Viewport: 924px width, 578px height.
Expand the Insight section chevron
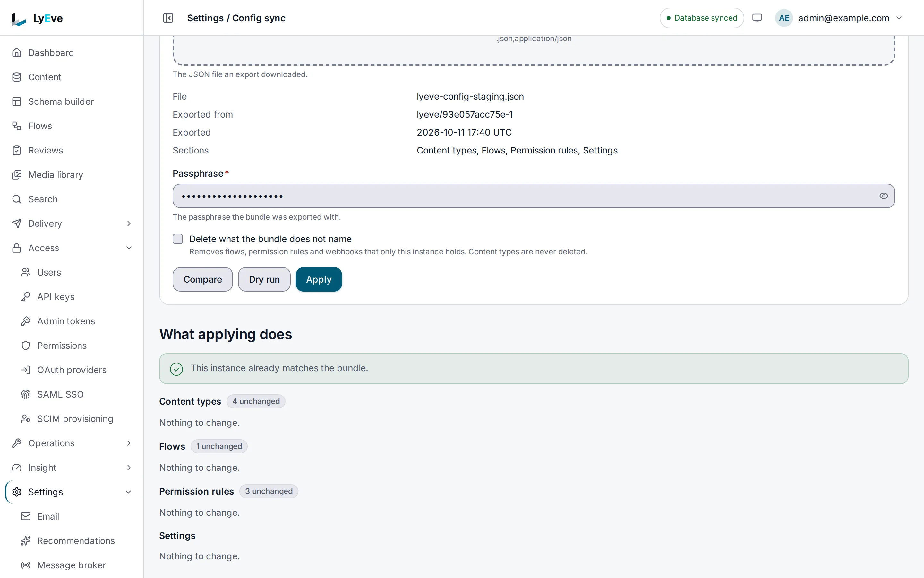[129, 468]
